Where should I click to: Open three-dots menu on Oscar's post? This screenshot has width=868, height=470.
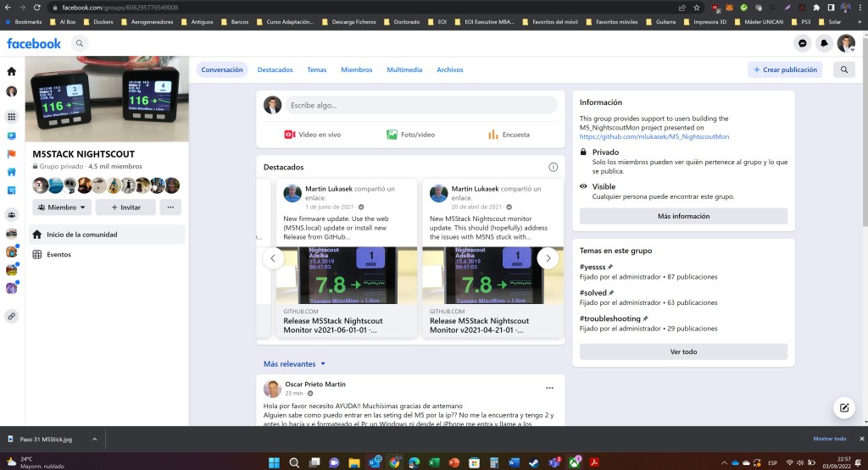pyautogui.click(x=549, y=388)
